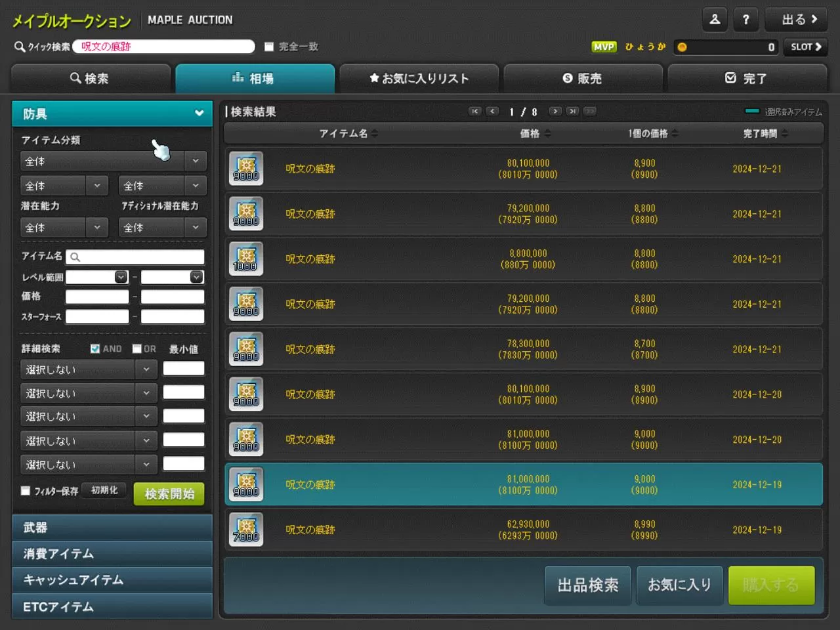Sort by 1個の価格 column arrows
Screen dimensions: 840x630
click(675, 133)
